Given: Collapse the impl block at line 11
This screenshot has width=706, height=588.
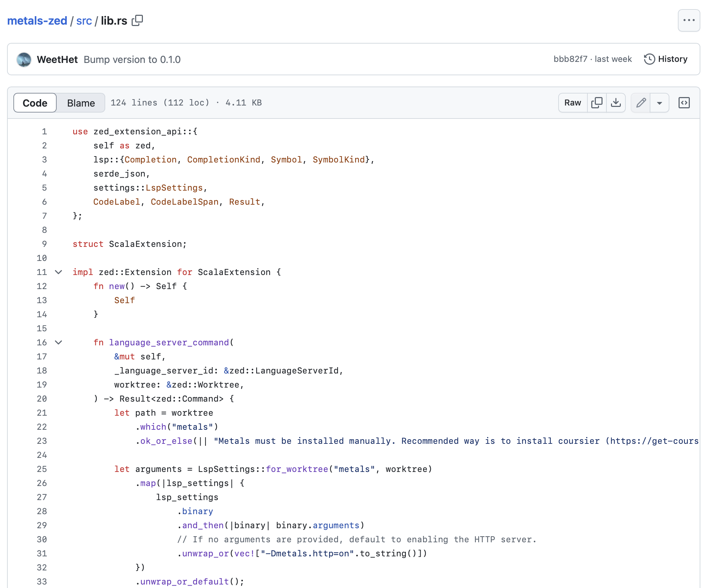Looking at the screenshot, I should pyautogui.click(x=59, y=272).
